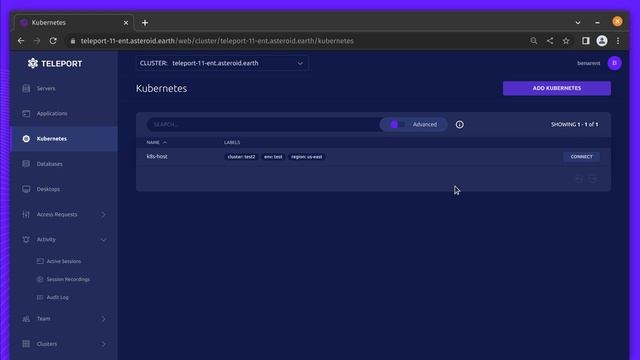This screenshot has width=640, height=360.
Task: Open the Databases sidebar section
Action: coord(64,164)
